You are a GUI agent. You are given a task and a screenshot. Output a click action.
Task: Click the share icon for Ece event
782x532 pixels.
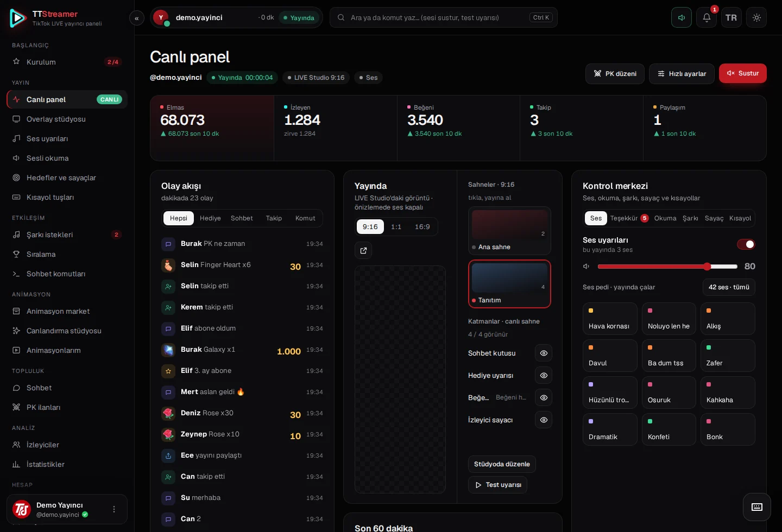(x=168, y=455)
